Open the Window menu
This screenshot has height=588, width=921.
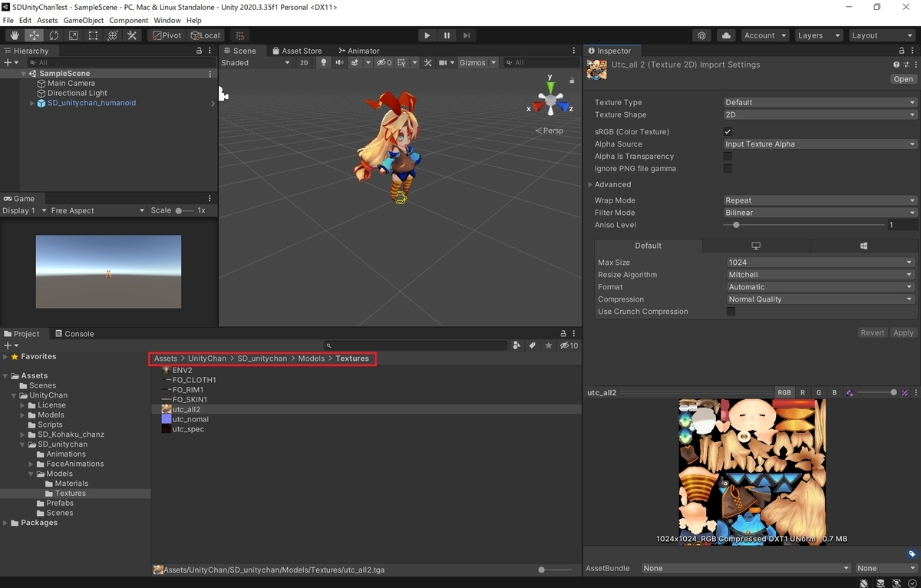167,20
